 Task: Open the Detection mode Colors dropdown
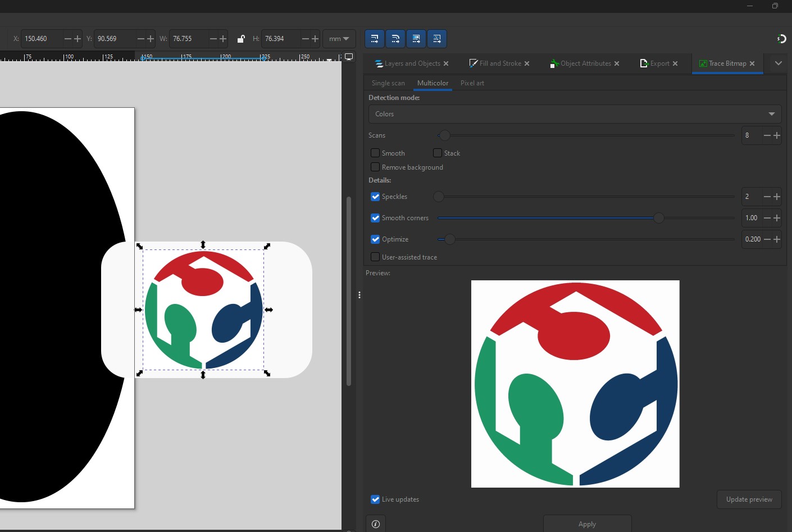(x=575, y=114)
